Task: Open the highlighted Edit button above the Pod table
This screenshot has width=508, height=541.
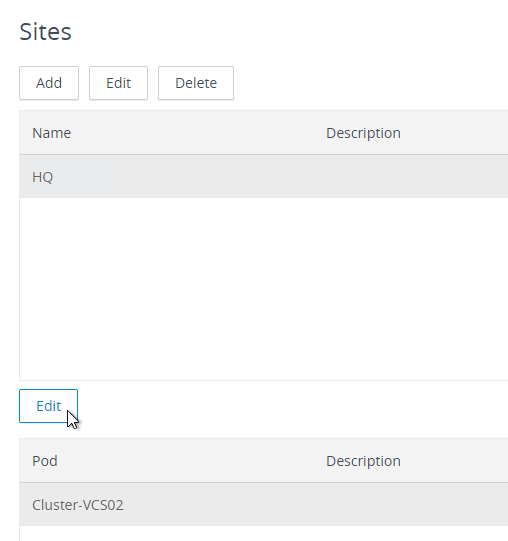Action: tap(49, 406)
